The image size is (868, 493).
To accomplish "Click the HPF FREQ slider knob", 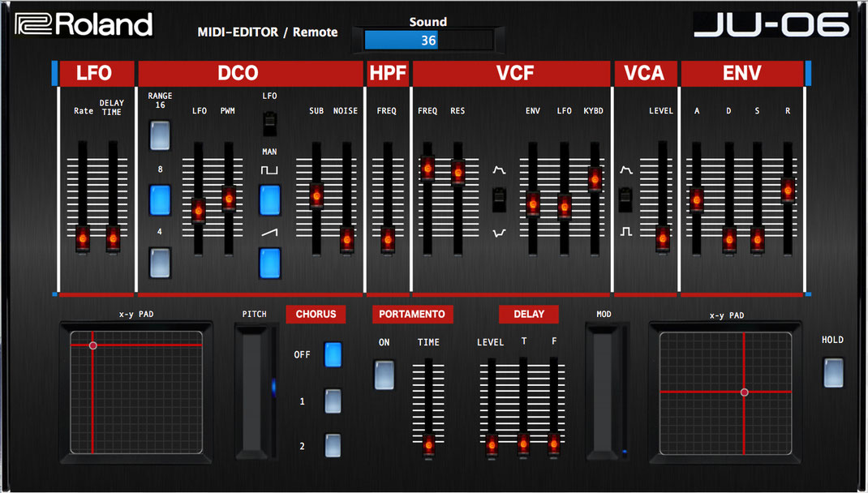I will click(x=388, y=239).
